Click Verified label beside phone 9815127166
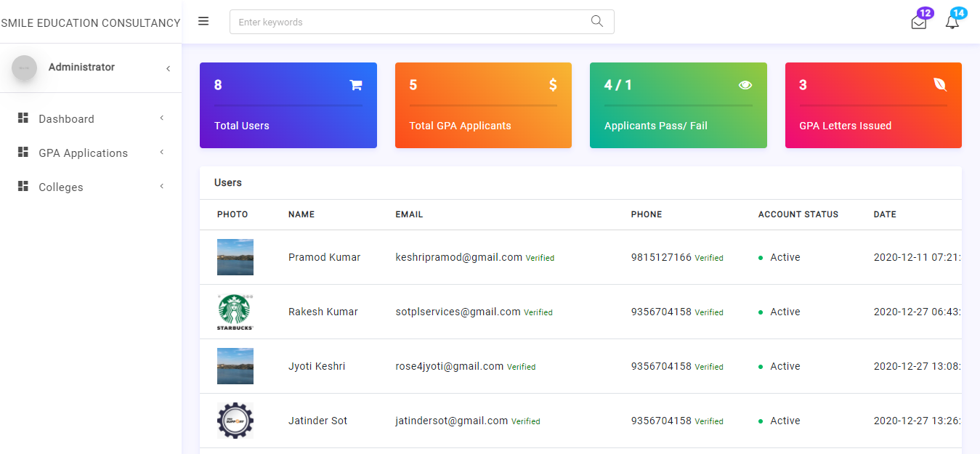 (x=709, y=258)
